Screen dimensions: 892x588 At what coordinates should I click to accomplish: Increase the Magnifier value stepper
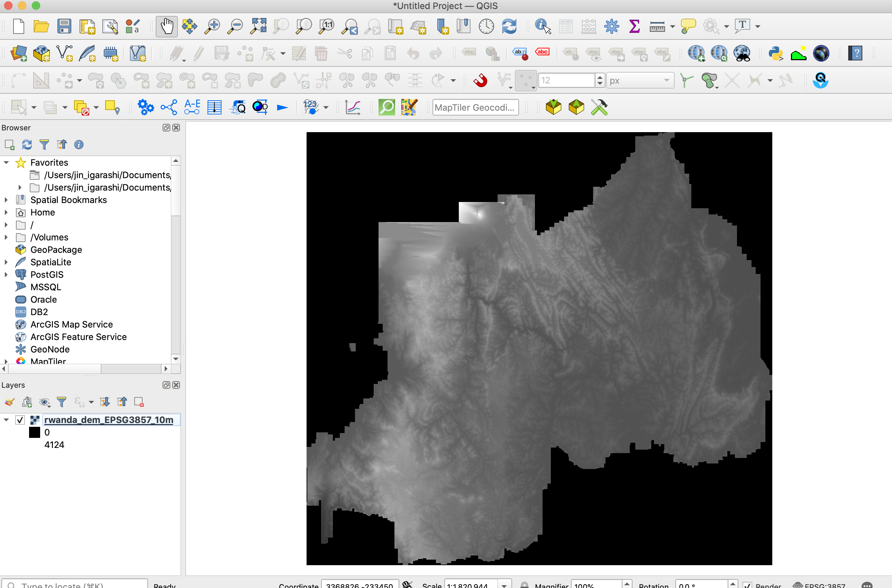(627, 584)
